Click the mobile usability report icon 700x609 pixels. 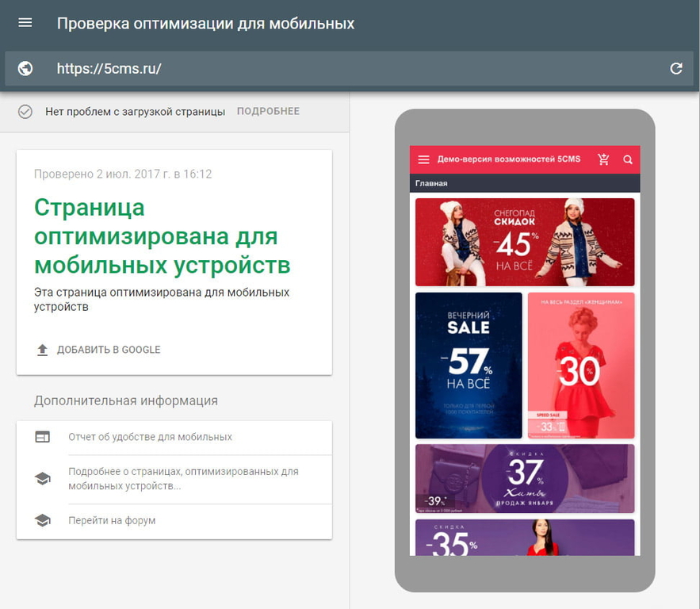[x=42, y=437]
